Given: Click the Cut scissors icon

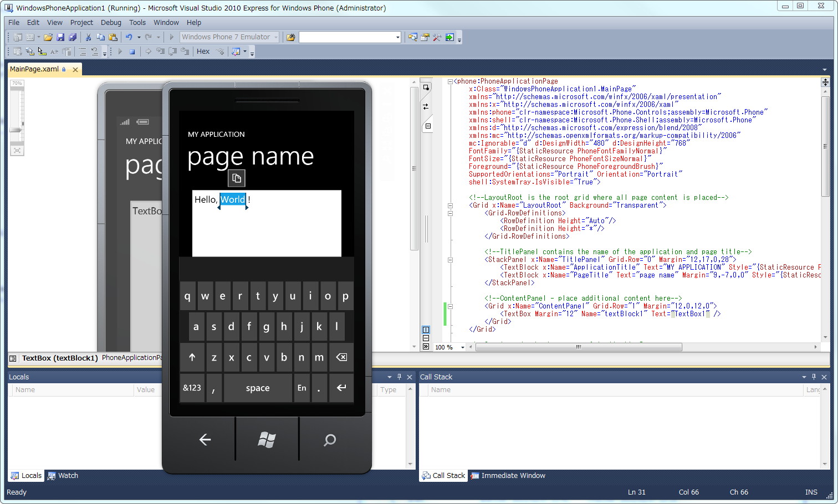Looking at the screenshot, I should click(88, 37).
